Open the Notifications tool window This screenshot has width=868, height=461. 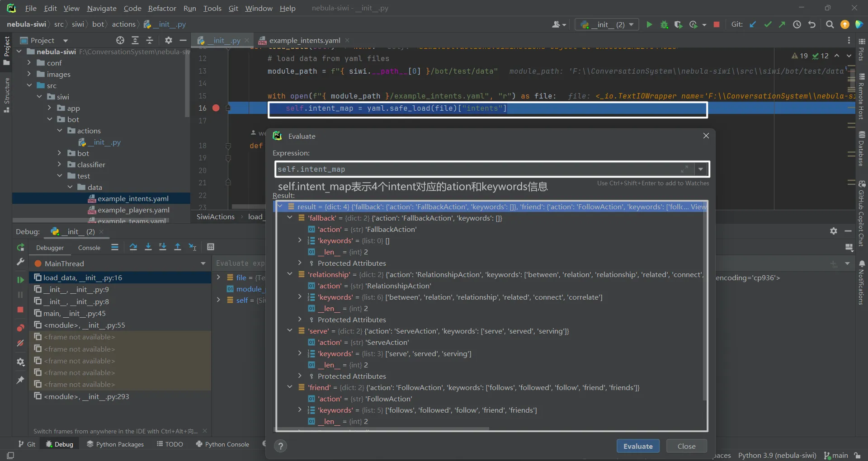click(862, 283)
